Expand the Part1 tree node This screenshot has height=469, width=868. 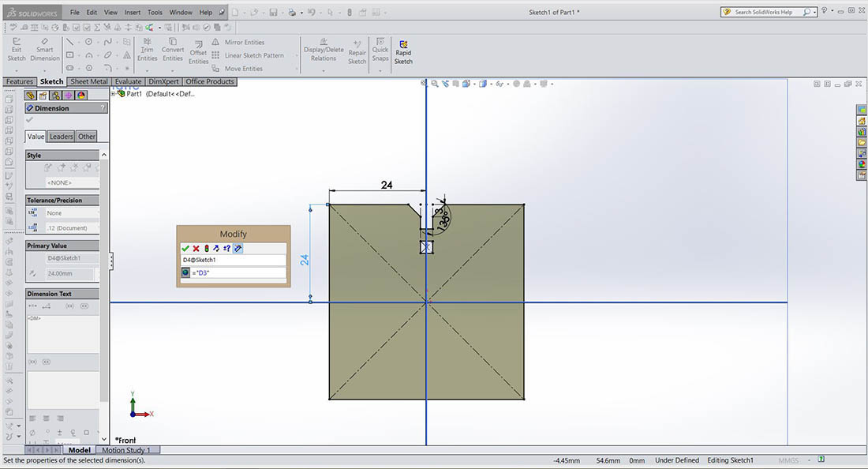114,94
